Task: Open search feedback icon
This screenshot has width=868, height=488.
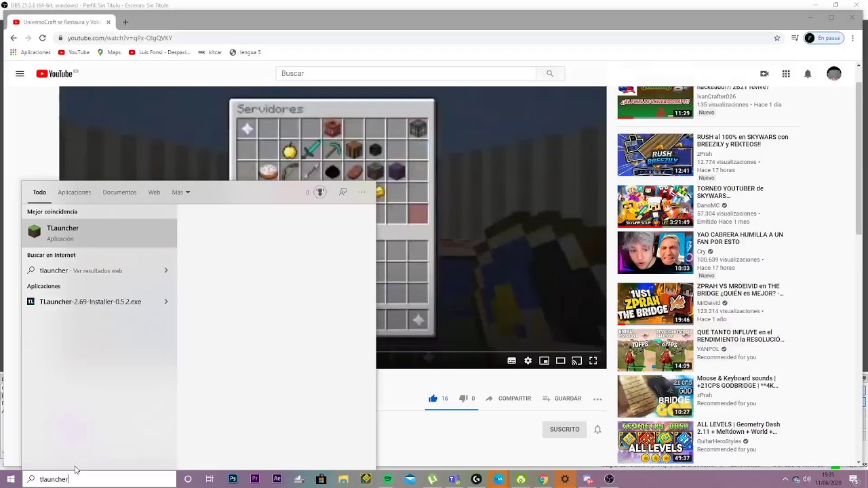Action: [x=342, y=192]
